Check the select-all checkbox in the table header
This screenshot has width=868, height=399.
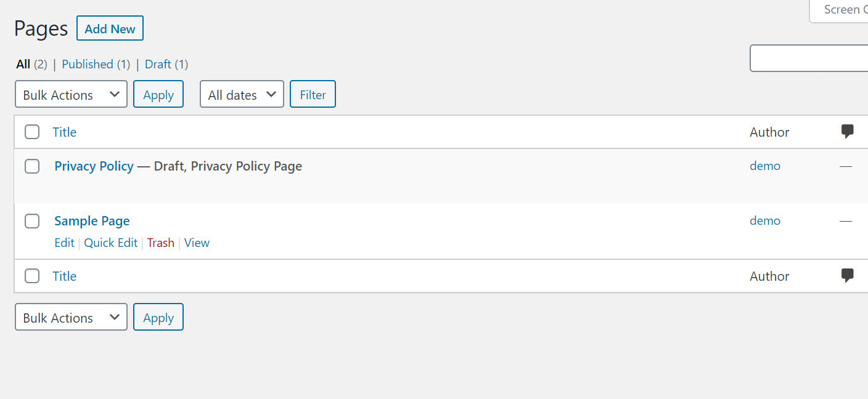pos(32,131)
